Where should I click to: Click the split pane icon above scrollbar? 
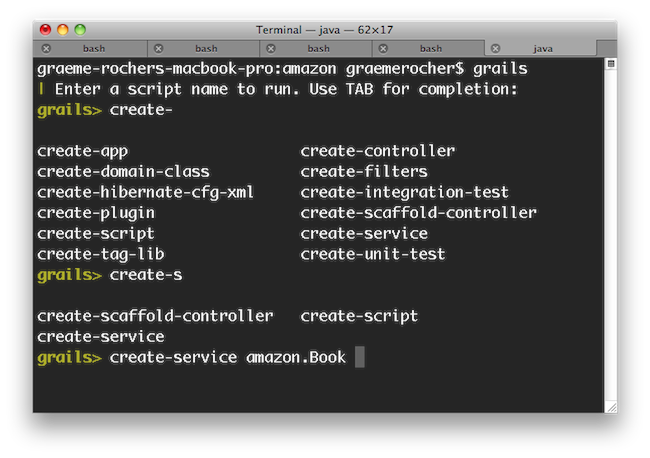pos(609,63)
